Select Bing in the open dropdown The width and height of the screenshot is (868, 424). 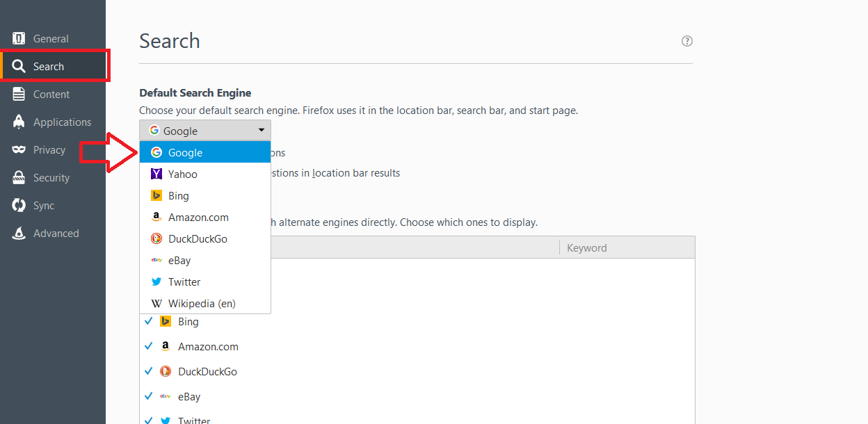pyautogui.click(x=179, y=196)
